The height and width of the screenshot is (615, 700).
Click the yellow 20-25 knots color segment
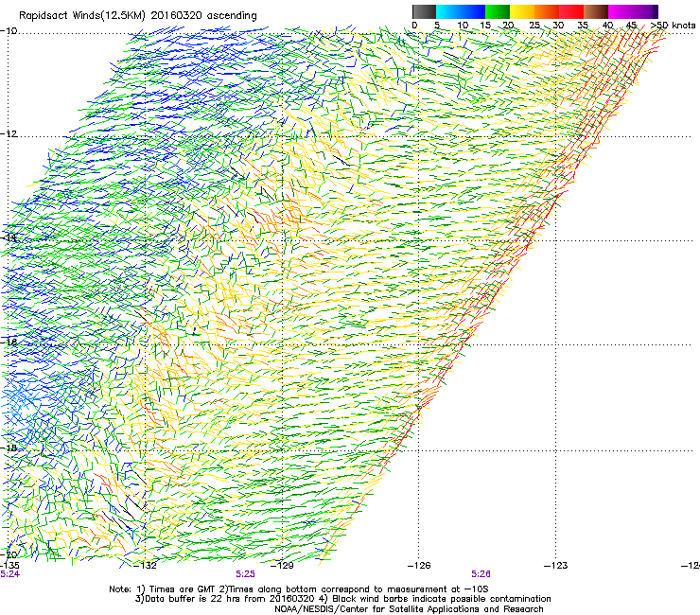522,11
